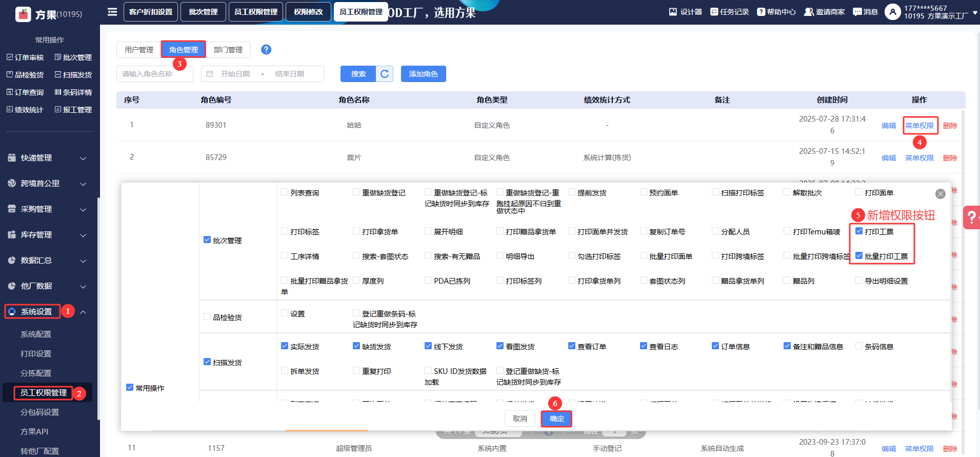This screenshot has height=457, width=980.
Task: Uncheck the 打印工票 permission checkbox
Action: coord(859,231)
